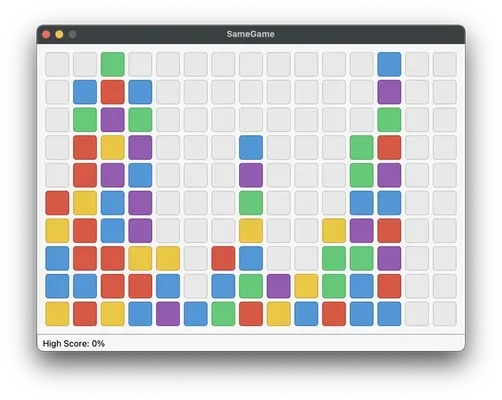This screenshot has height=400, width=502.
Task: Click the SameGame window title
Action: click(251, 34)
